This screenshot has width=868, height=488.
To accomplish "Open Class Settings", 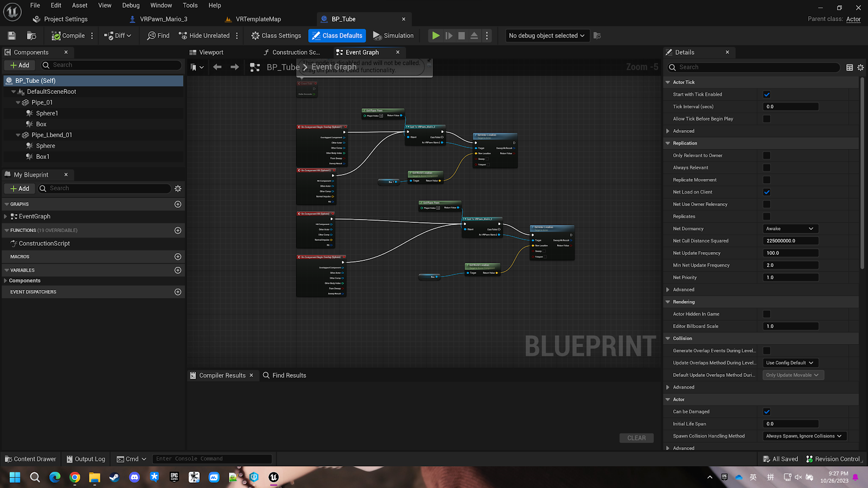I will (276, 36).
